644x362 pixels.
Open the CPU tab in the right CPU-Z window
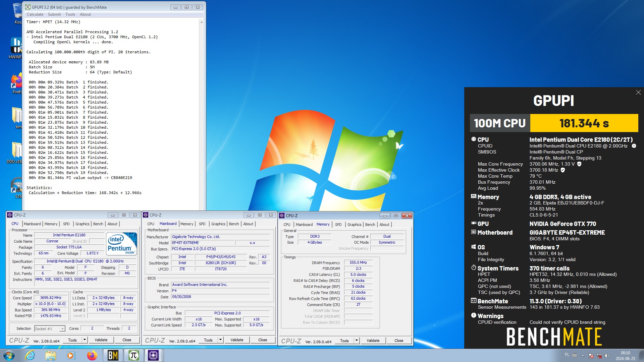pyautogui.click(x=287, y=225)
